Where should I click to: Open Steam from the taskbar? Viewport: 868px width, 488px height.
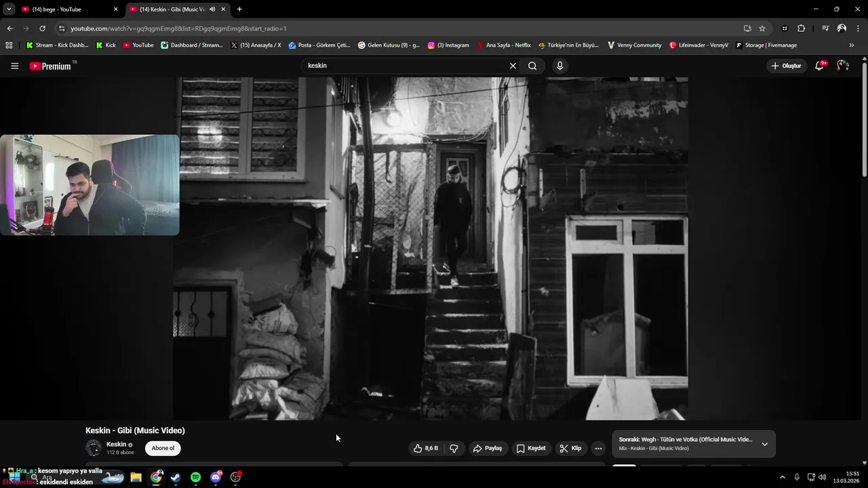[x=176, y=477]
